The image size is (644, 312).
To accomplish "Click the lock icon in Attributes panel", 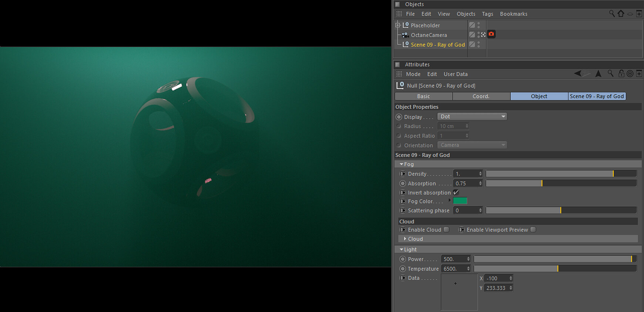I will click(x=621, y=74).
